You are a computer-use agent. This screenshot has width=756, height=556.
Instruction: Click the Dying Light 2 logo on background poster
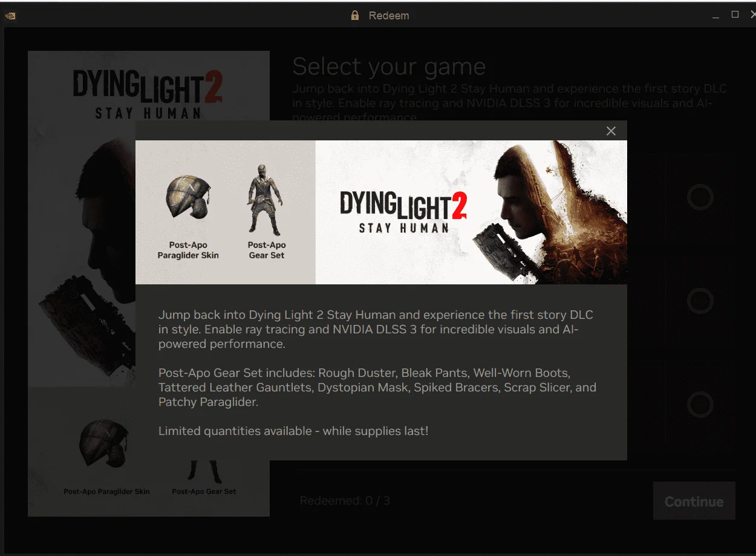(148, 94)
